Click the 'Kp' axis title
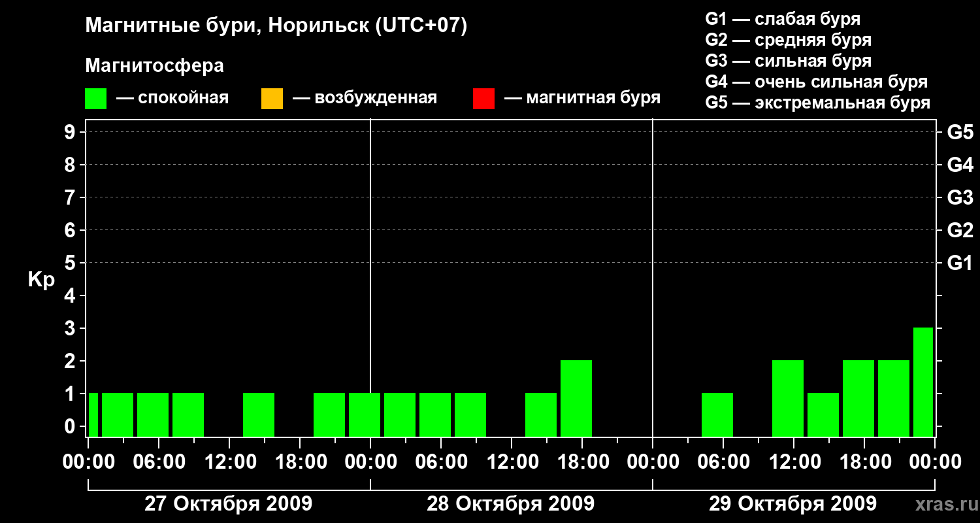Image resolution: width=980 pixels, height=523 pixels. point(41,280)
